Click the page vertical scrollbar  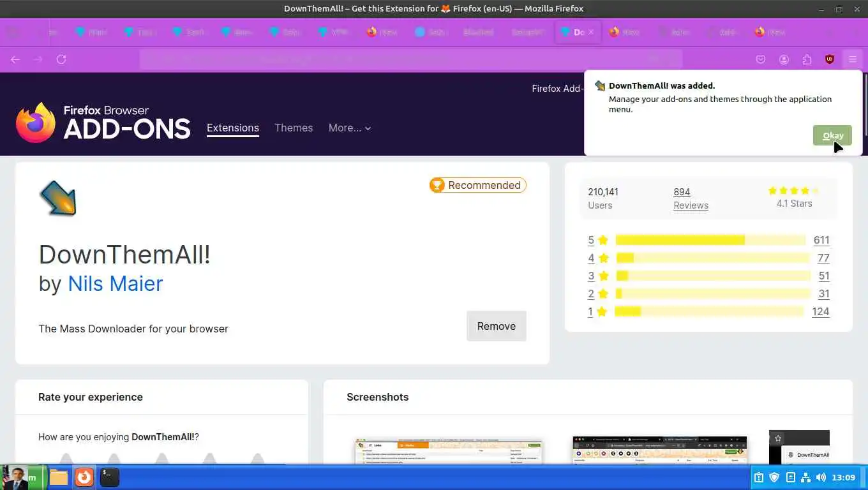coord(865,104)
